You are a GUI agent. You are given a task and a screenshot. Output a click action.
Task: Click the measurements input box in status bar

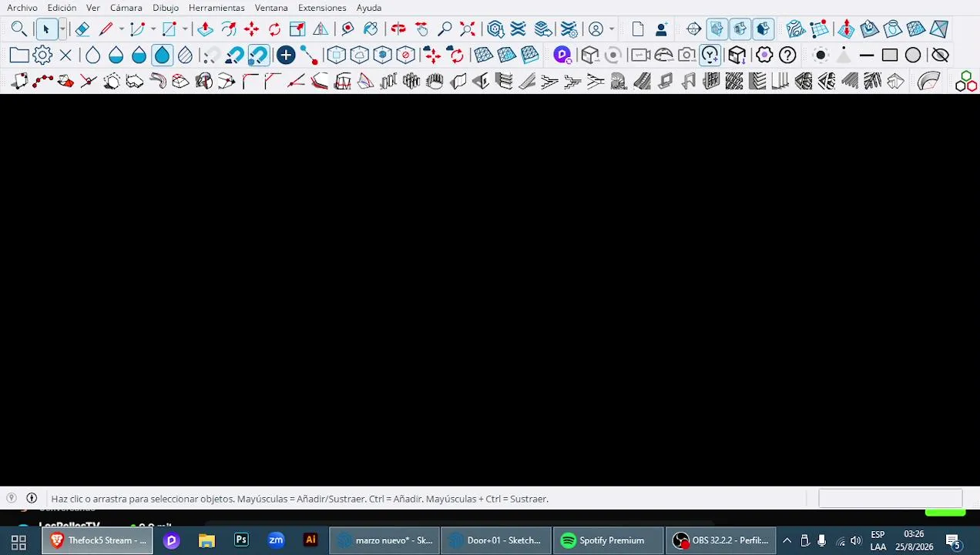(x=890, y=499)
